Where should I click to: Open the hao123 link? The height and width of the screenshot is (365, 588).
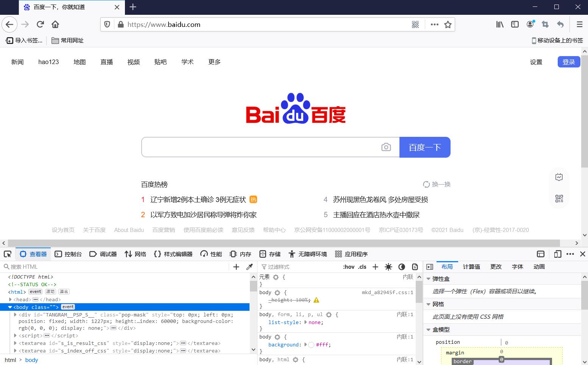pyautogui.click(x=48, y=62)
